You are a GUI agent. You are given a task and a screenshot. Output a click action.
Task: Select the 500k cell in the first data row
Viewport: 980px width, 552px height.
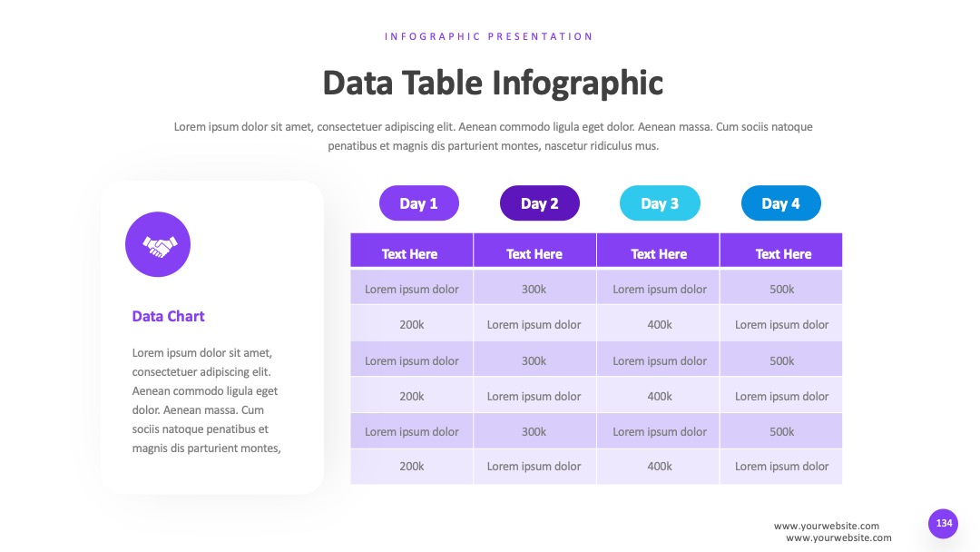[x=781, y=289]
